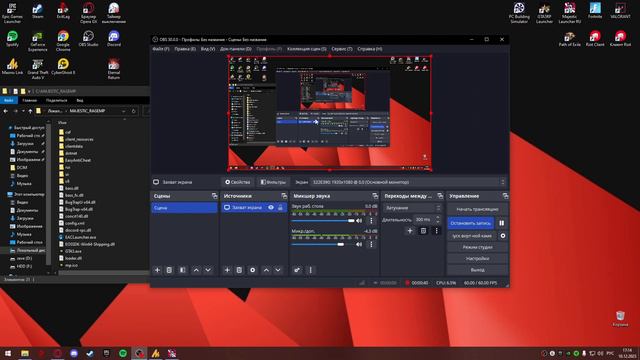Open Steam desktop shortcut

tap(38, 11)
